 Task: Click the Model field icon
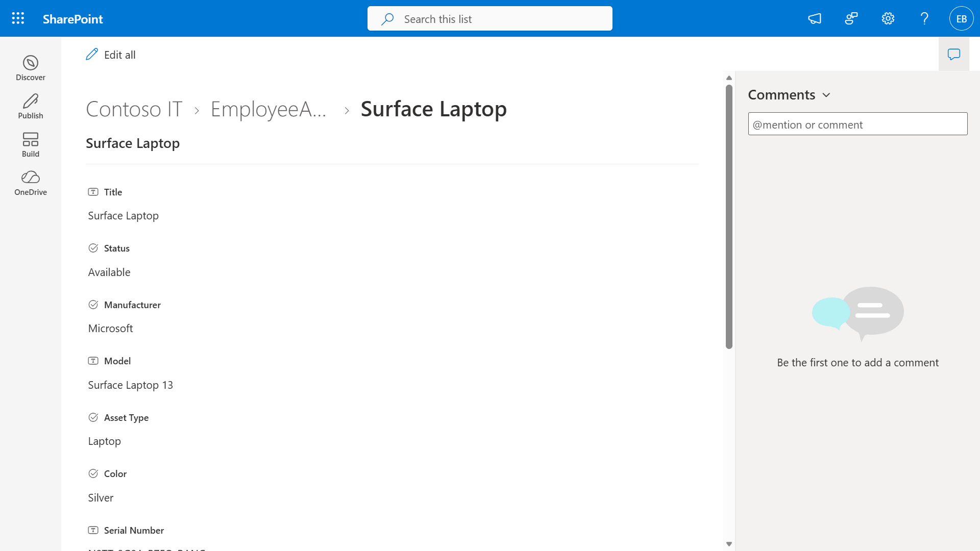[x=93, y=361]
